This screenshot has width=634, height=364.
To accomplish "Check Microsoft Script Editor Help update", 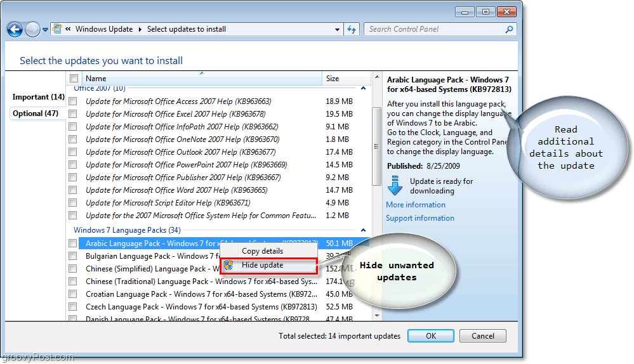I will click(x=73, y=203).
